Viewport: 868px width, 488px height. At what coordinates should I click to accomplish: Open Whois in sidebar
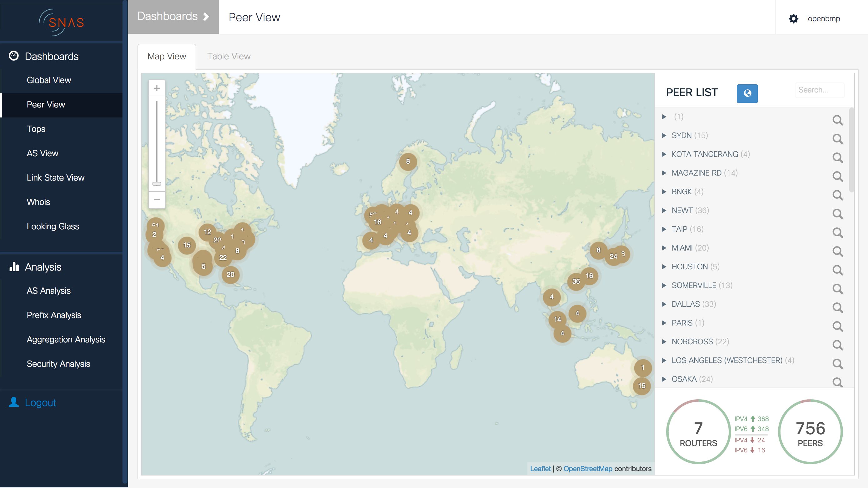[x=38, y=202]
